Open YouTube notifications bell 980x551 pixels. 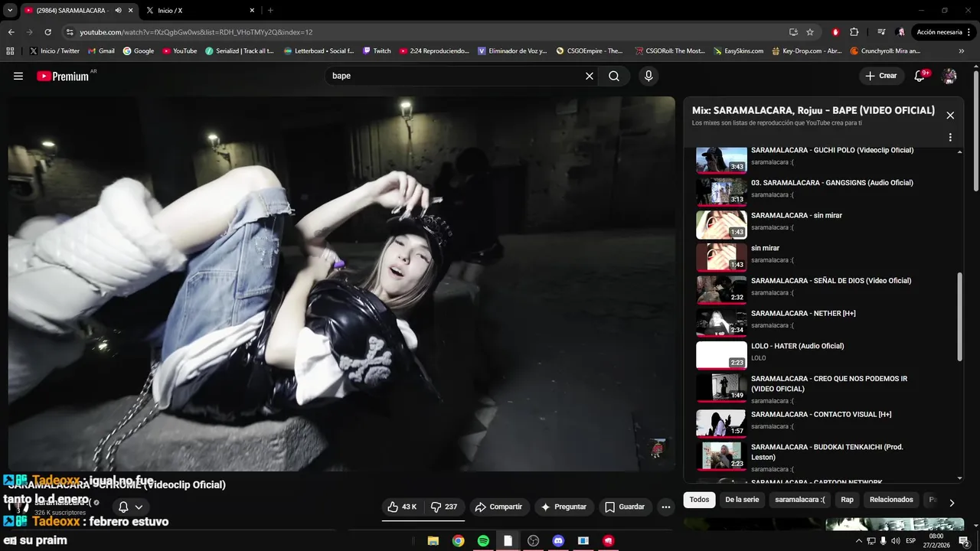point(921,76)
